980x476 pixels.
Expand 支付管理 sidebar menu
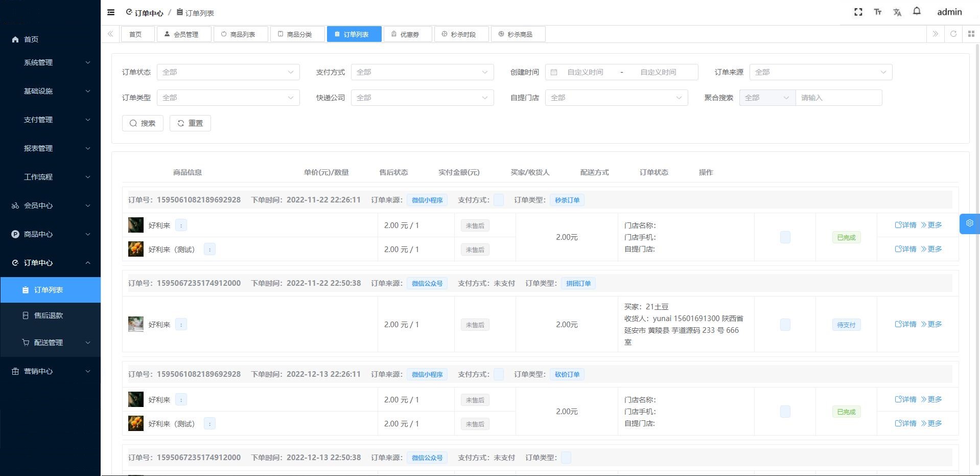(x=50, y=120)
